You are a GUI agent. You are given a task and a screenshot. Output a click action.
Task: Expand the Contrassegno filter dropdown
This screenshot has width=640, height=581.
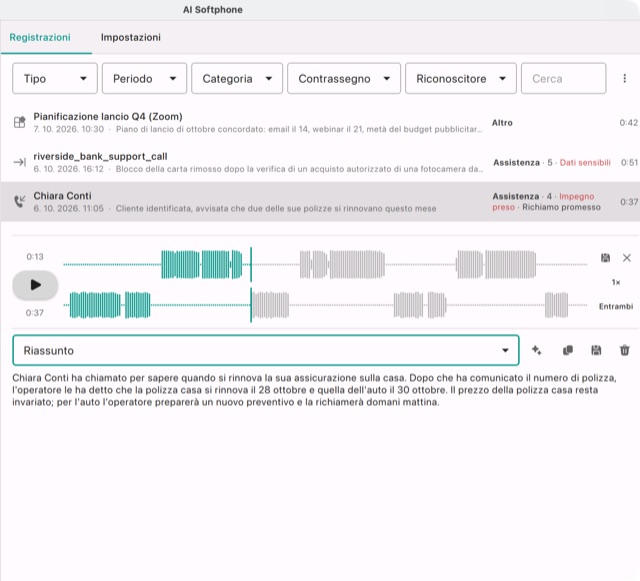point(344,78)
